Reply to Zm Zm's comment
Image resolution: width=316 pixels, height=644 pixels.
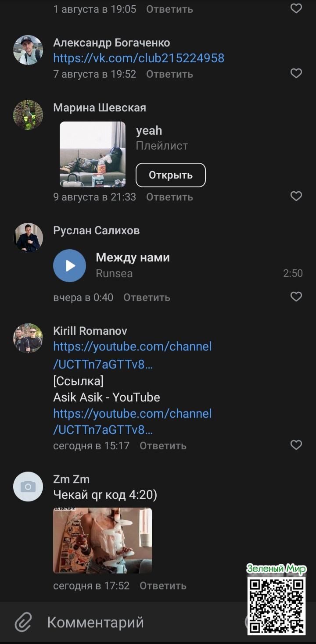coord(163,586)
